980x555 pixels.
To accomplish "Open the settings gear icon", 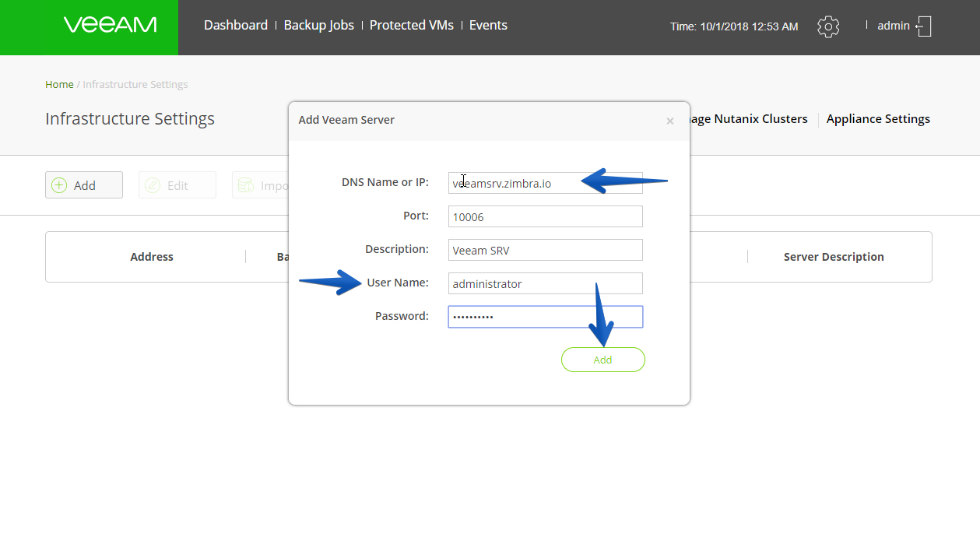I will click(828, 26).
